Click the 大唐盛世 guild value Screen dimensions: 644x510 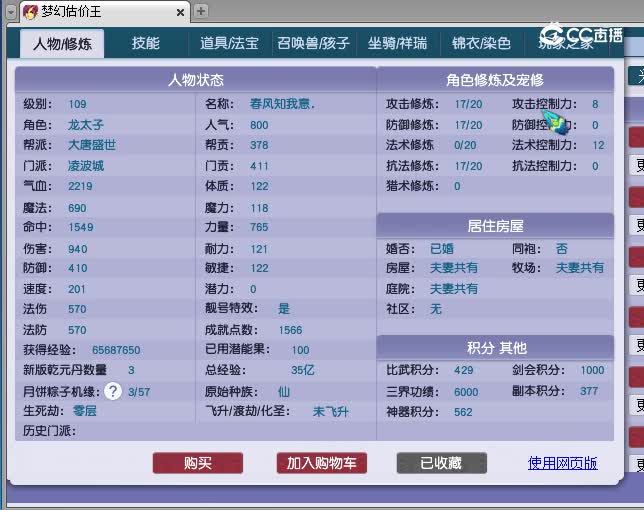(x=92, y=145)
